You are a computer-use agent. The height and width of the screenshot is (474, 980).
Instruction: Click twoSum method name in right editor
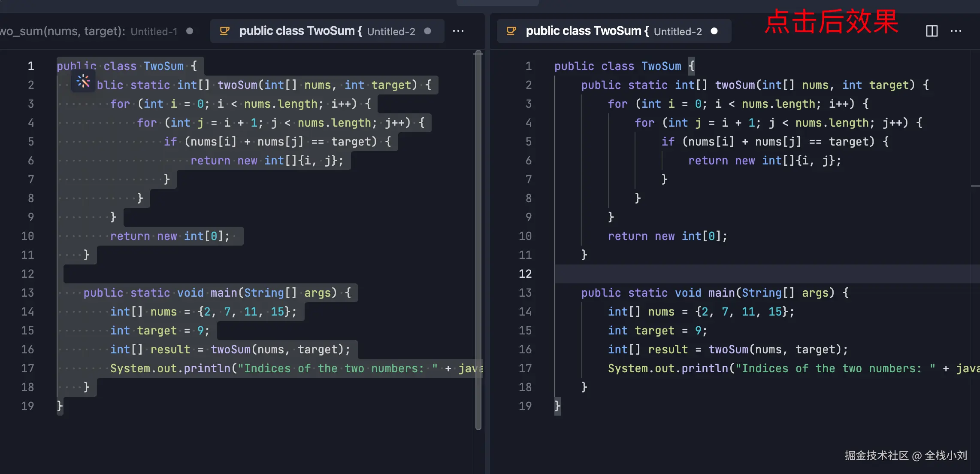(x=735, y=85)
